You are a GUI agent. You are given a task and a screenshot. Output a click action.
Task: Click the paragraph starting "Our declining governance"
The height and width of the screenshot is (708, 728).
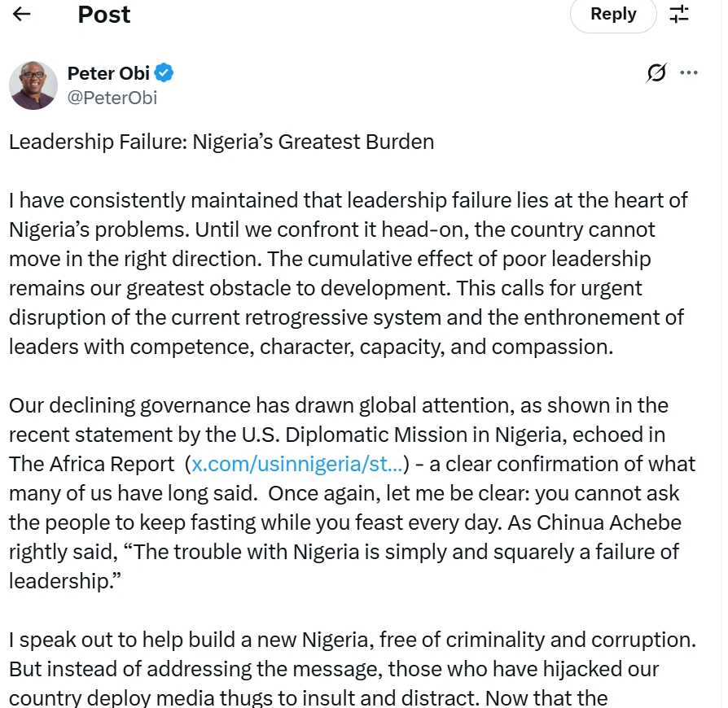[350, 492]
